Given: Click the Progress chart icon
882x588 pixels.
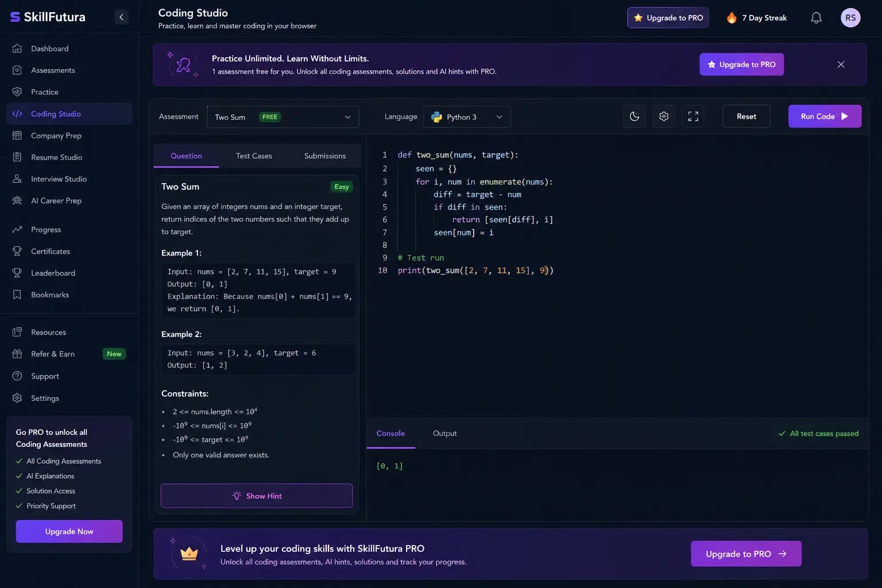Looking at the screenshot, I should click(x=17, y=230).
